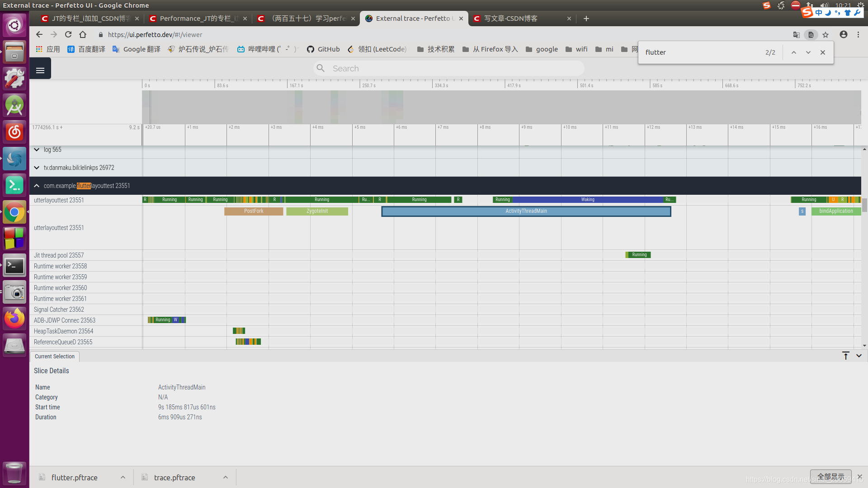Collapse com.example.flutterlayouttest 23551 group
The image size is (868, 488).
click(x=37, y=186)
